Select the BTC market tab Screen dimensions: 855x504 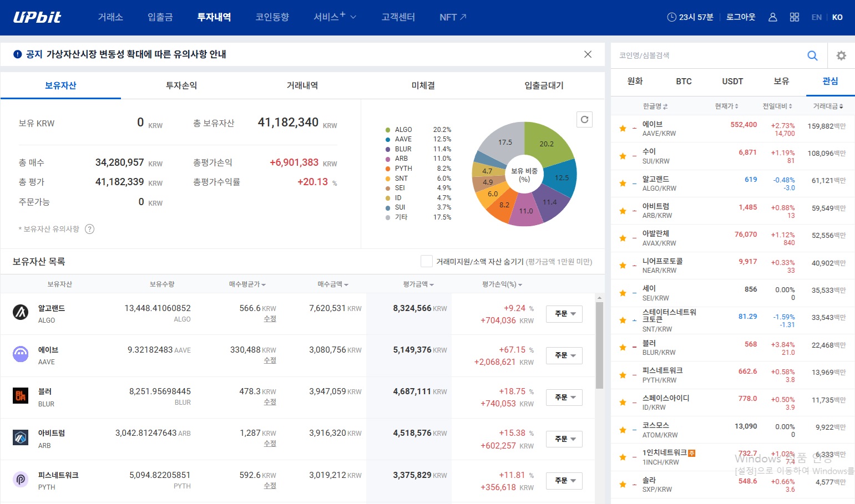pos(684,81)
